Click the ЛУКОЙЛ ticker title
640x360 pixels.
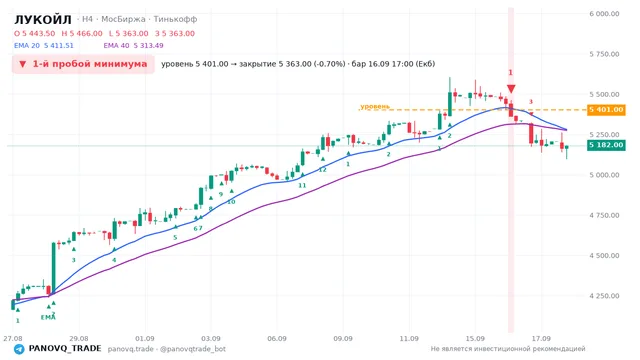43,20
